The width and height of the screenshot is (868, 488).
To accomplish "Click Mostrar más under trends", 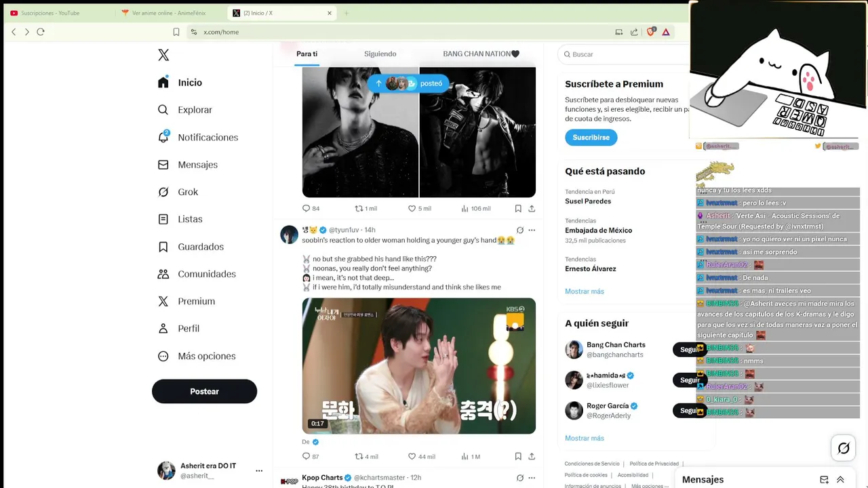I will tap(585, 291).
